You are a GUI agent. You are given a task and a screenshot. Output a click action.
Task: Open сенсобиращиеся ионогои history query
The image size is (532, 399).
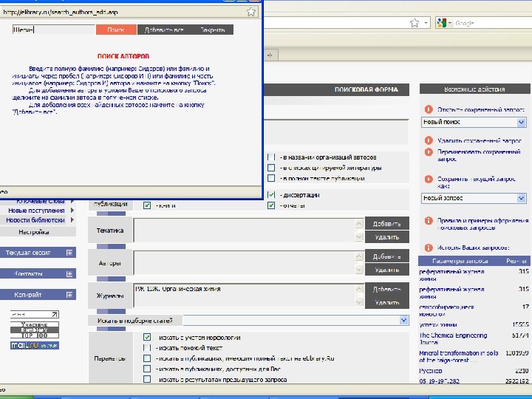(x=446, y=310)
